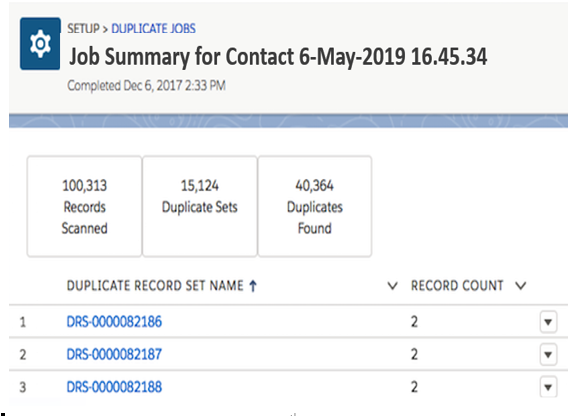The width and height of the screenshot is (578, 416).
Task: Open Duplicate Record Set Name column menu chevron
Action: (x=393, y=286)
